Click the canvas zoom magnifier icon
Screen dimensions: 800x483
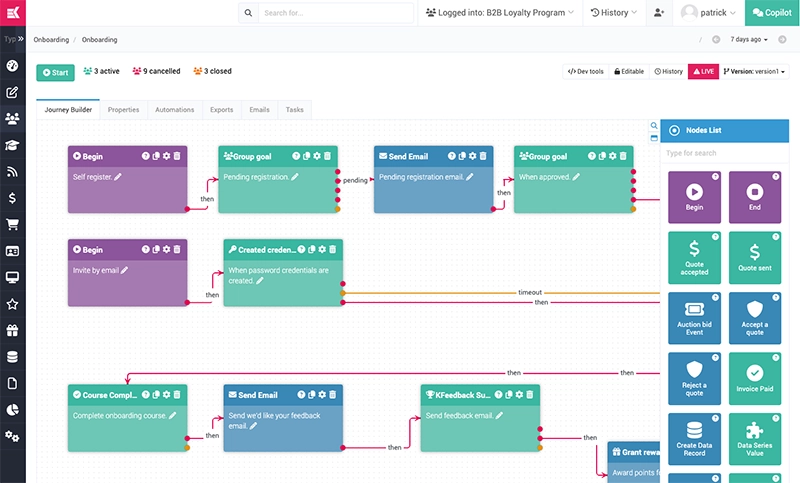click(654, 126)
